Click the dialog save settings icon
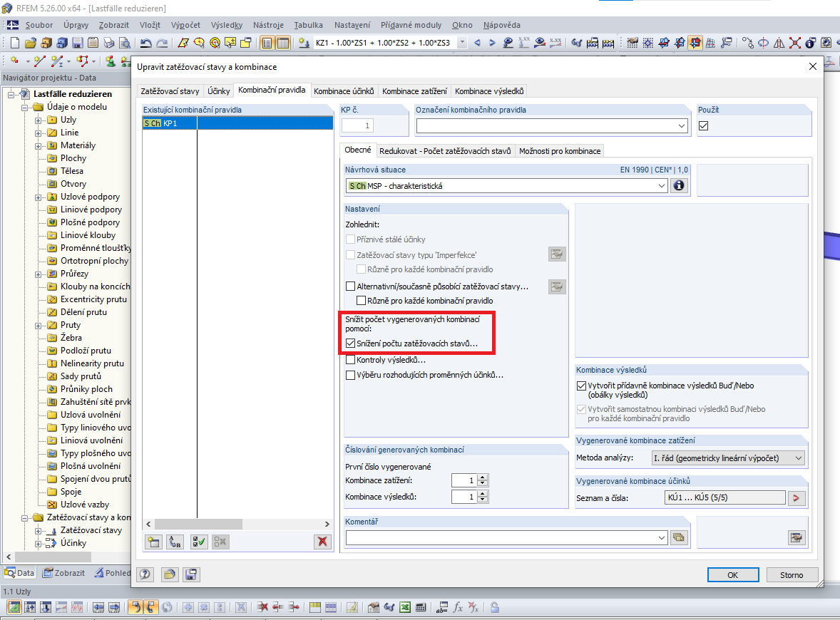The width and height of the screenshot is (840, 620). 190,574
